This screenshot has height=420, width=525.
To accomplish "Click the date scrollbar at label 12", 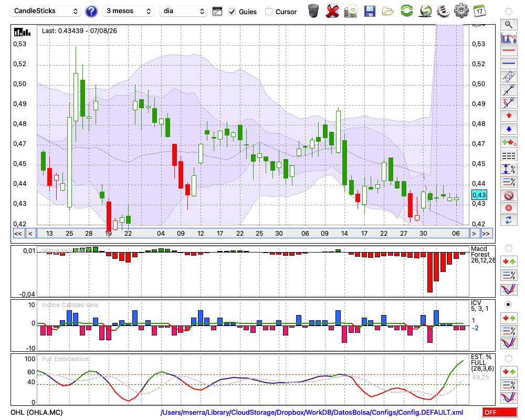I will click(201, 234).
